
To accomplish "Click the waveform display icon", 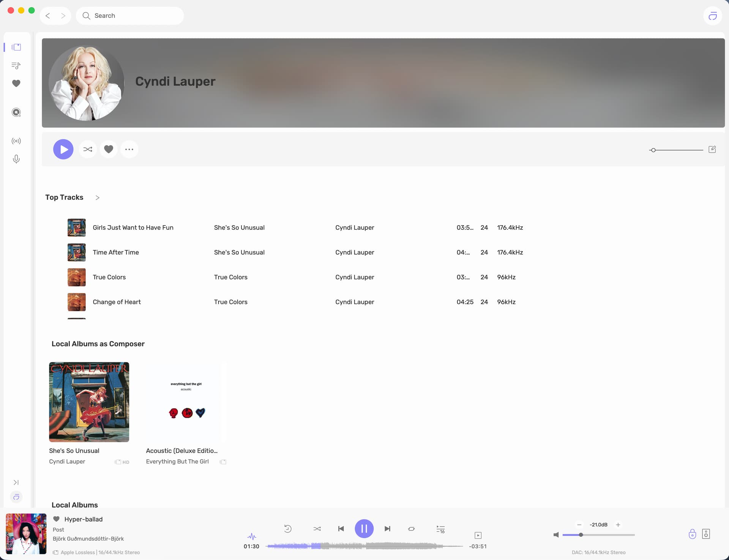I will coord(251,536).
